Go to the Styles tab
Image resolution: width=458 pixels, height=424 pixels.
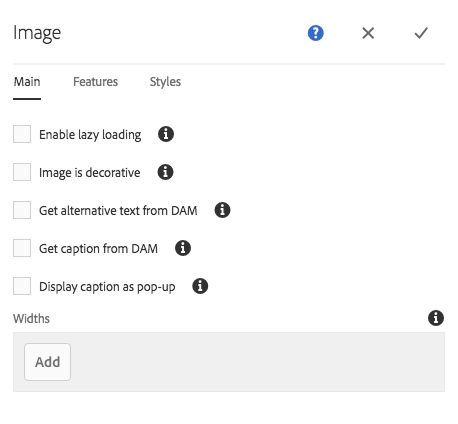click(165, 82)
